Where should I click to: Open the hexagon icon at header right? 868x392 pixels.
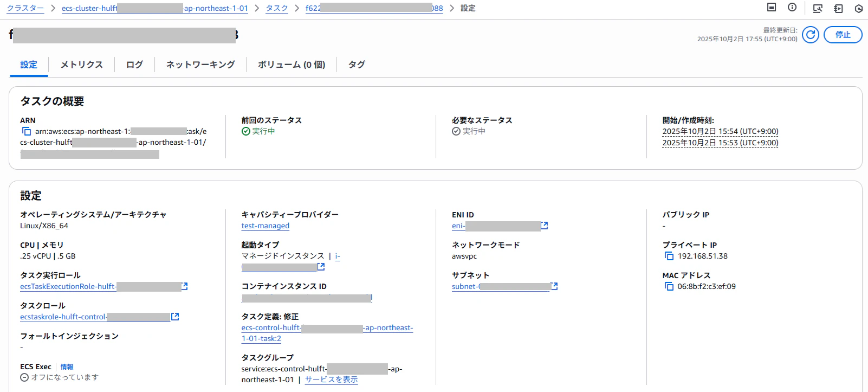tap(858, 8)
